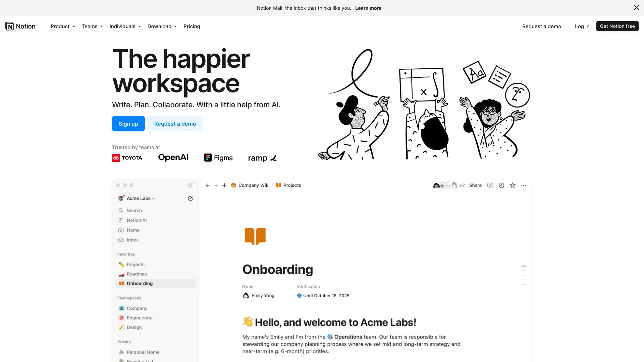644x362 pixels.
Task: Click the light blue Request a demo button
Action: [x=175, y=124]
